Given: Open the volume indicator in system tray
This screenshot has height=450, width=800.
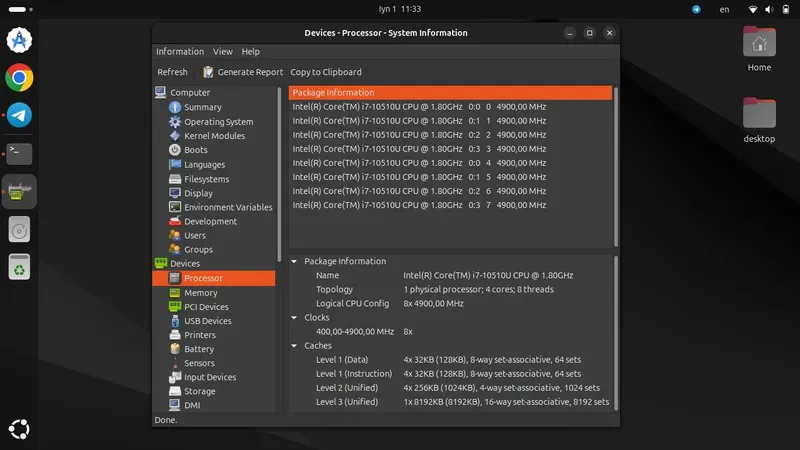Looking at the screenshot, I should tap(769, 9).
